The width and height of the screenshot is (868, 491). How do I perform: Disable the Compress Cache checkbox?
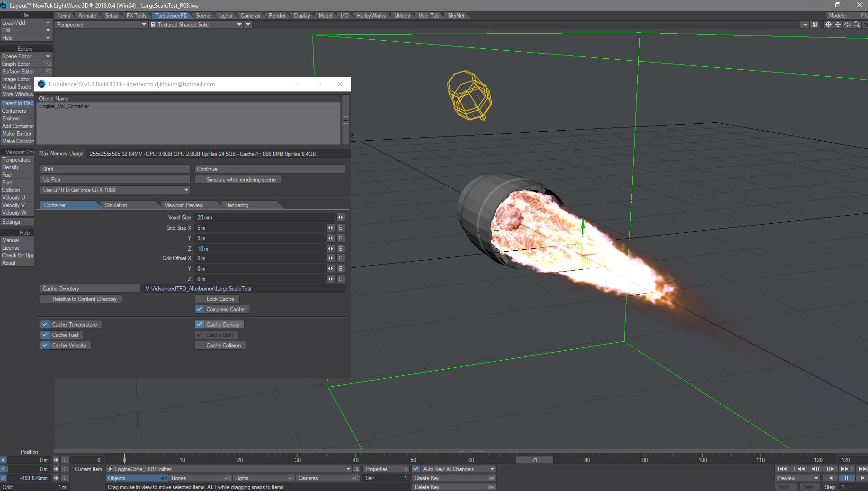tap(199, 309)
